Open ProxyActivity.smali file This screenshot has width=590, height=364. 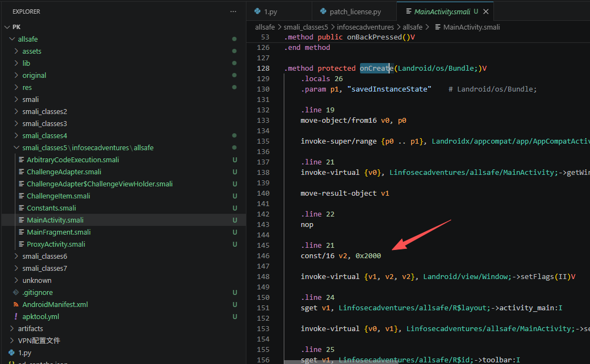tap(123, 244)
